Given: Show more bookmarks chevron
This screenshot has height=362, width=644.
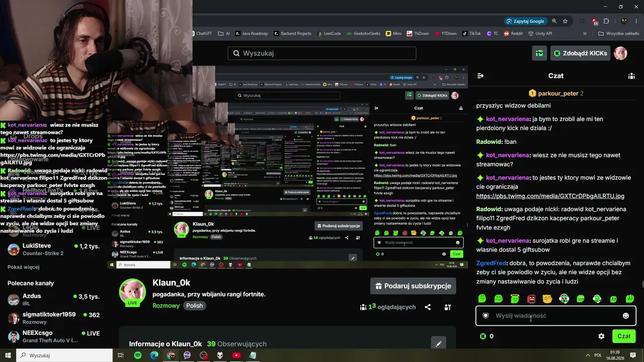Looking at the screenshot, I should pyautogui.click(x=585, y=34).
